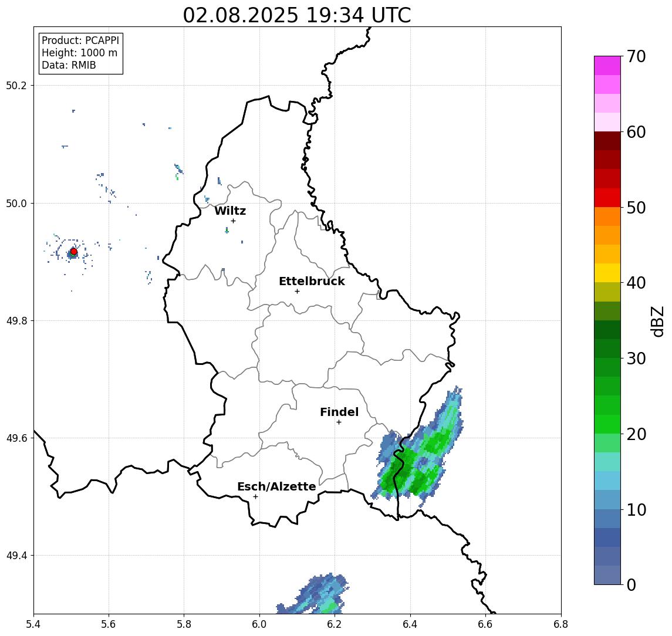This screenshot has height=636, width=672.
Task: Click the latitude tick label 49.8
Action: pos(16,320)
